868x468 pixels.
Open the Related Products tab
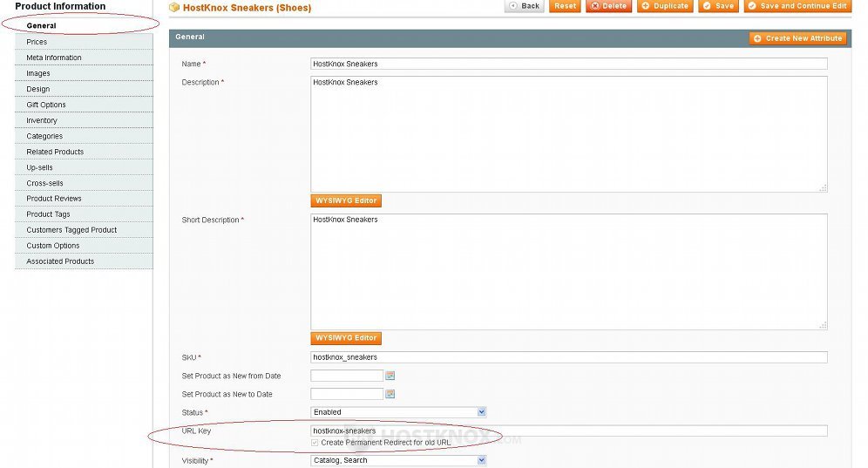84,152
